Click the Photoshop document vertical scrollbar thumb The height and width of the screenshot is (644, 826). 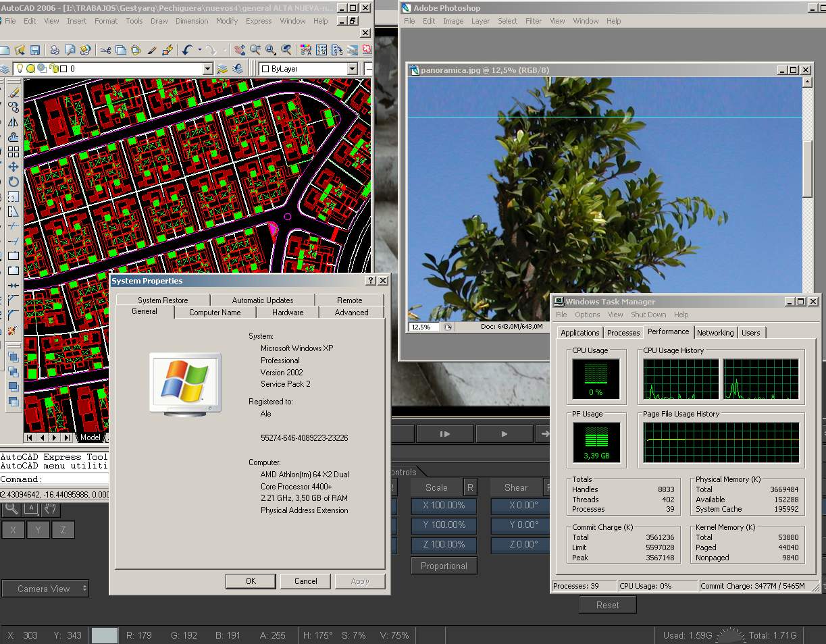point(807,169)
